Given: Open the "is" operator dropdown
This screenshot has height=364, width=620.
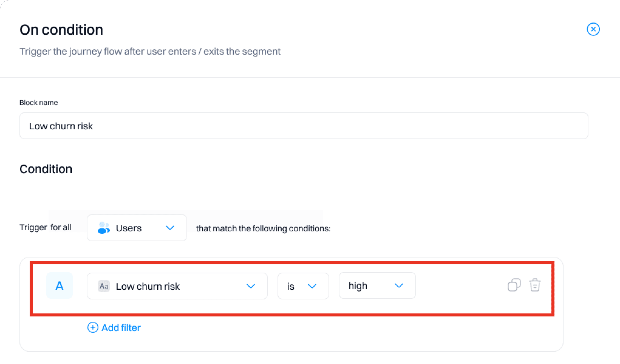Looking at the screenshot, I should point(303,286).
